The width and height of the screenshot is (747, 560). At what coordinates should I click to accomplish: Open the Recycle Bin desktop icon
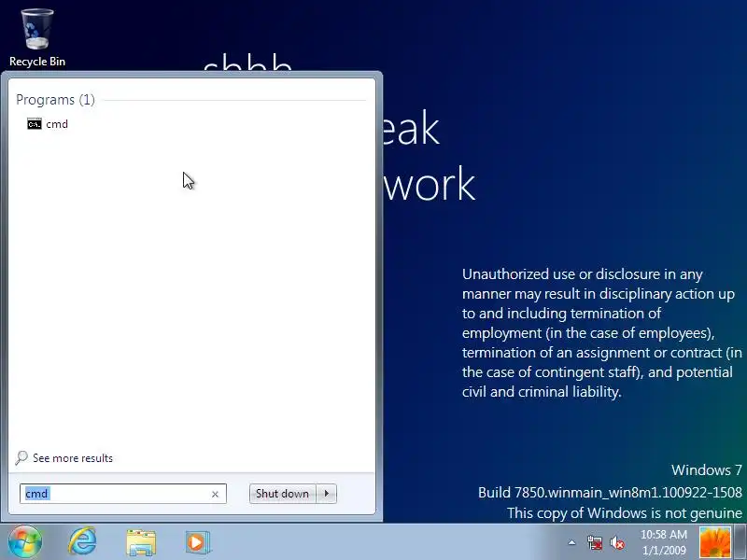(37, 38)
